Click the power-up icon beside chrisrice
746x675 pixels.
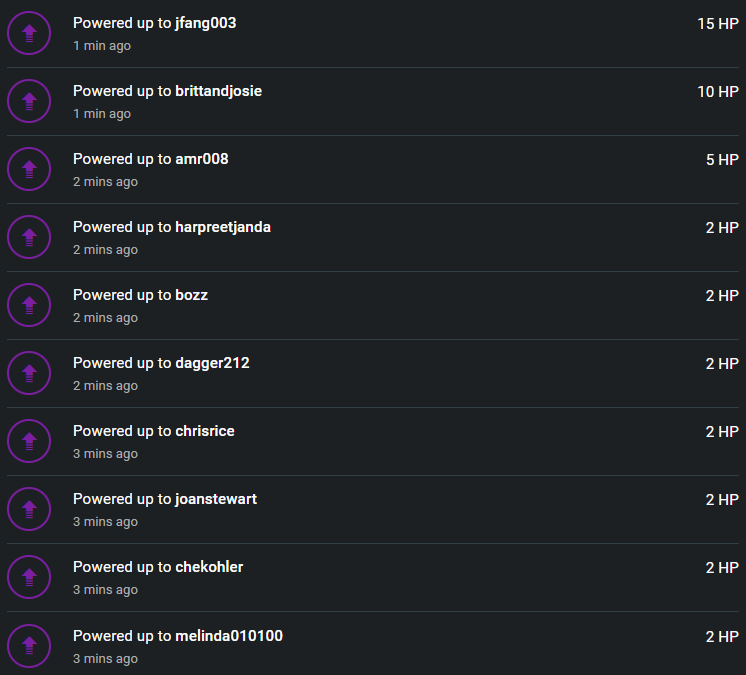point(29,441)
